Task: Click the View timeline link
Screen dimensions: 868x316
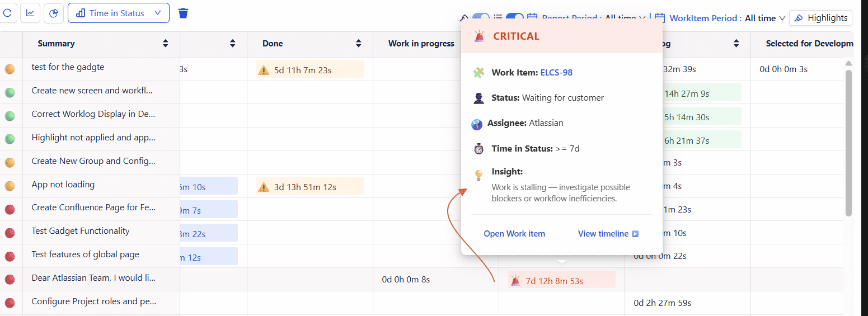Action: 608,234
